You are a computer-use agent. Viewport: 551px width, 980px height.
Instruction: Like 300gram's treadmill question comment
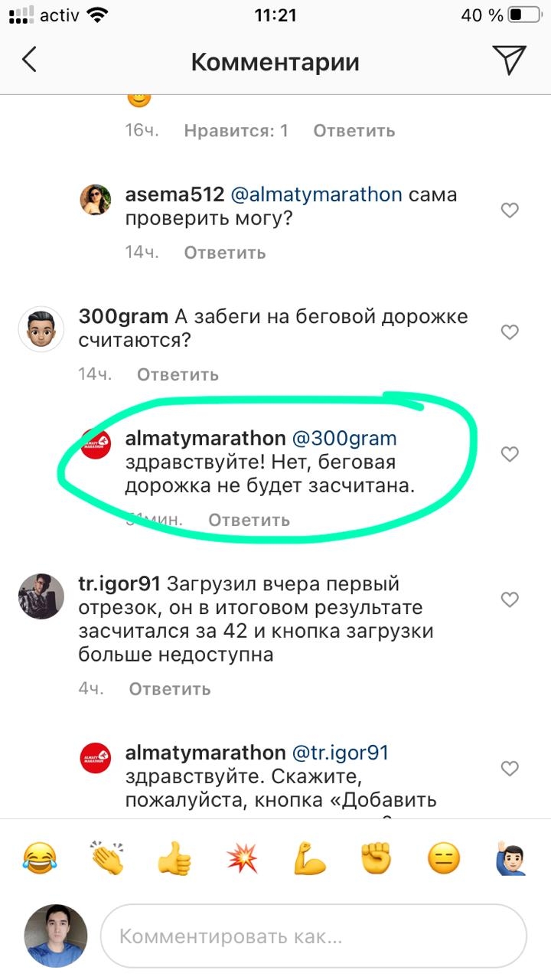(x=510, y=332)
